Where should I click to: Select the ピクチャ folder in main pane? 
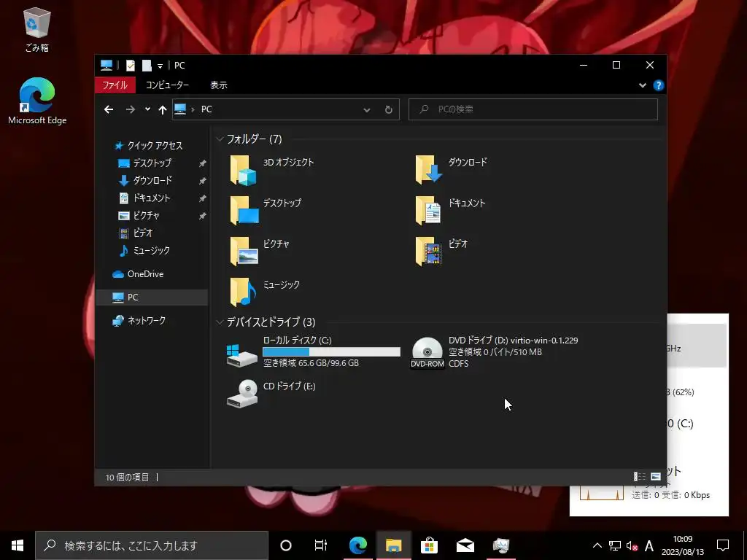[x=260, y=252]
